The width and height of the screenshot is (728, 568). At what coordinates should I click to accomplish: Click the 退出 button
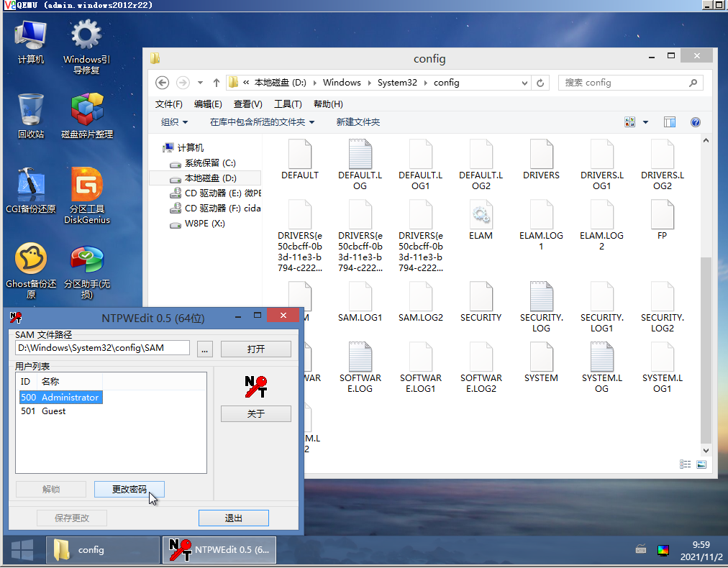234,518
